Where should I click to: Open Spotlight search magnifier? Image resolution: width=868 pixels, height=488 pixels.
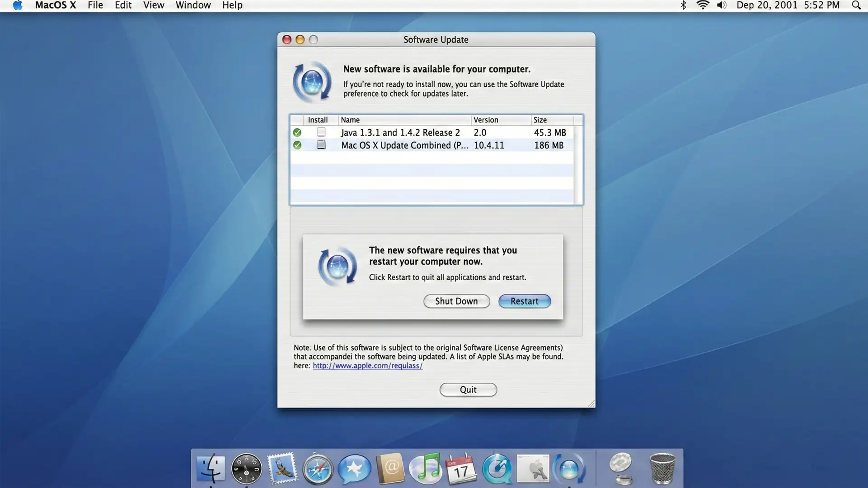point(856,5)
